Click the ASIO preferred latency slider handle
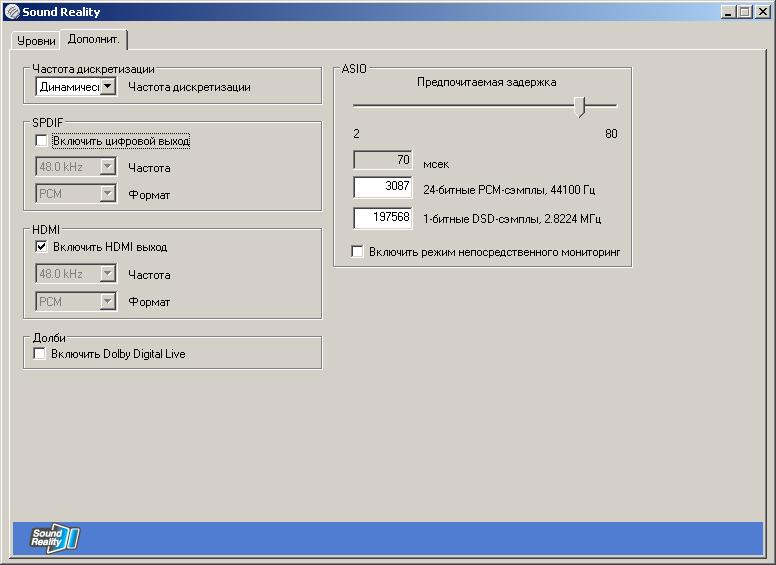Screen dimensions: 776x565 [580, 106]
